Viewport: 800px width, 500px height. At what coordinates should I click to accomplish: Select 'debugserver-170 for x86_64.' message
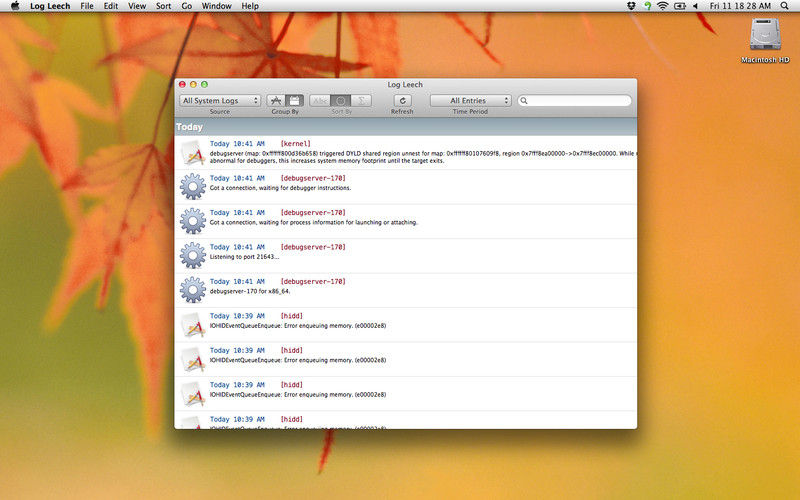coord(249,291)
